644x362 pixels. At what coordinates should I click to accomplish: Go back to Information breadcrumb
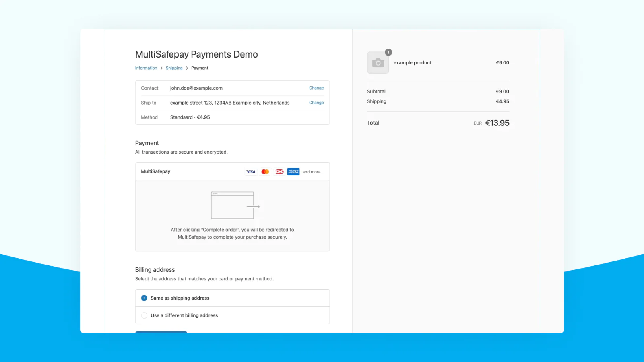pos(146,68)
